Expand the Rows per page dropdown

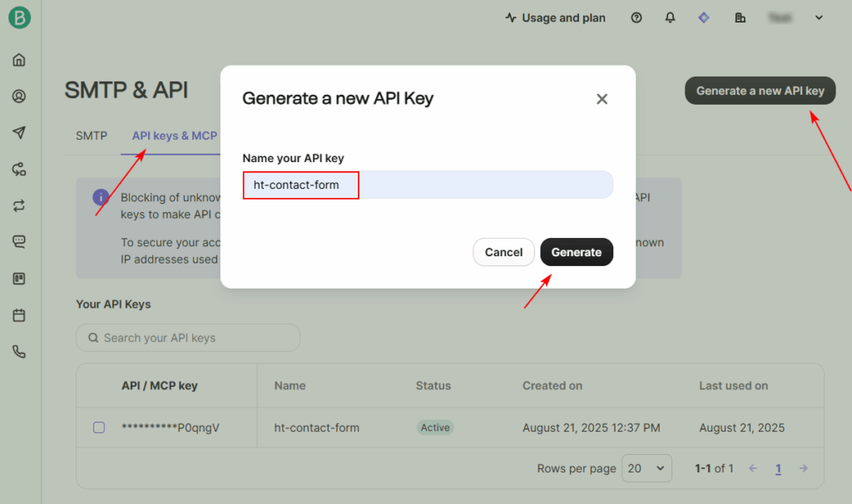[646, 468]
